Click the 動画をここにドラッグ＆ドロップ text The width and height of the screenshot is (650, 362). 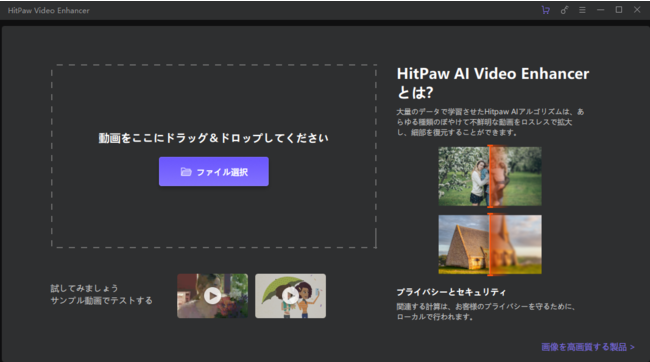213,138
